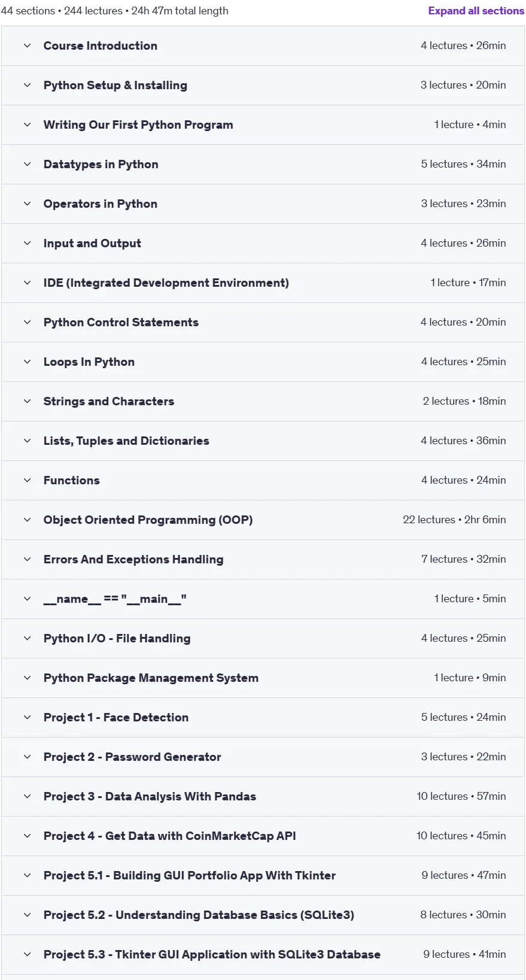Open the Datatypes in Python section

tap(263, 164)
